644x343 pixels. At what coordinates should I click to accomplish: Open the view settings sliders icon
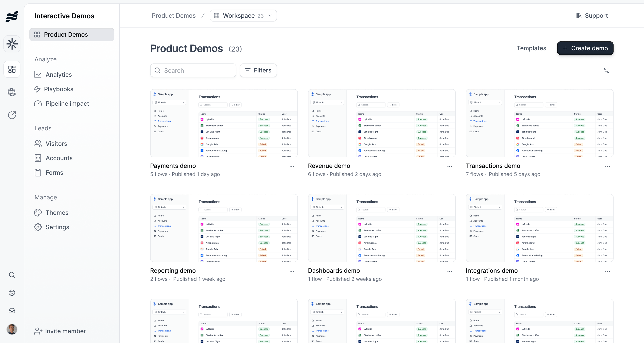(x=607, y=70)
